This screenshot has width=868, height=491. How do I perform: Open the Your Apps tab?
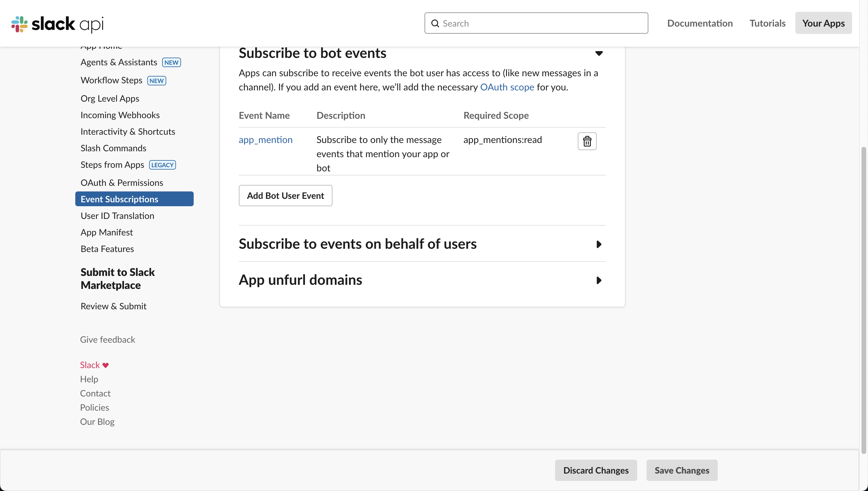coord(823,23)
